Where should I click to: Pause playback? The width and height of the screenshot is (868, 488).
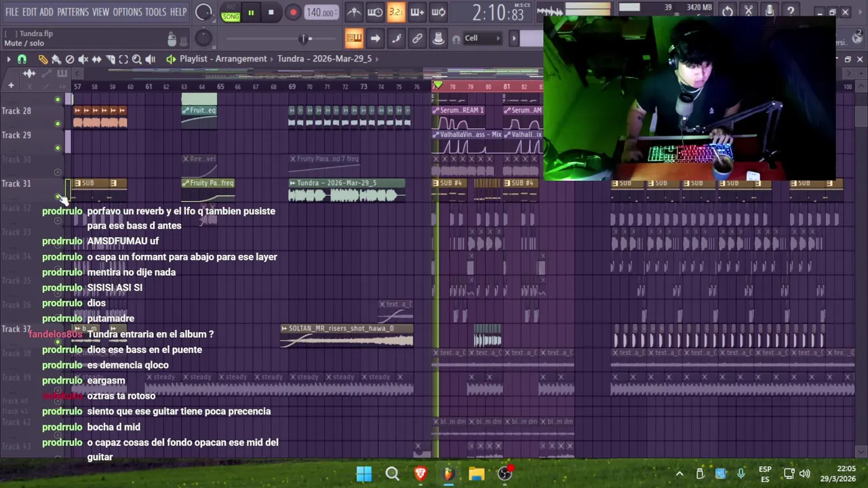[x=251, y=12]
